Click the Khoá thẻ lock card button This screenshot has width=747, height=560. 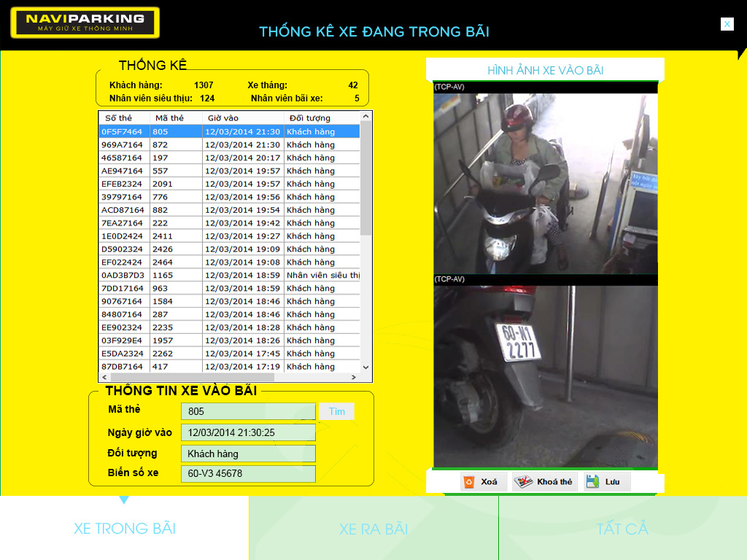[x=544, y=482]
